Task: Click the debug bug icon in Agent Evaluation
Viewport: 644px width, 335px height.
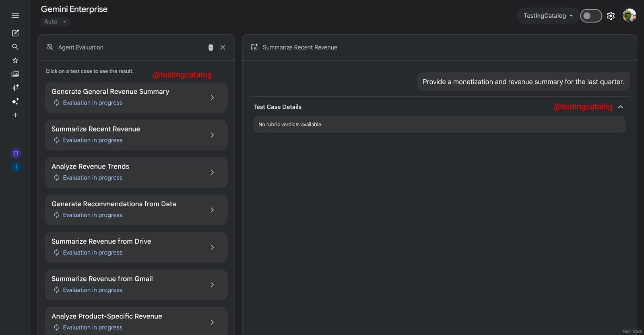Action: point(211,47)
